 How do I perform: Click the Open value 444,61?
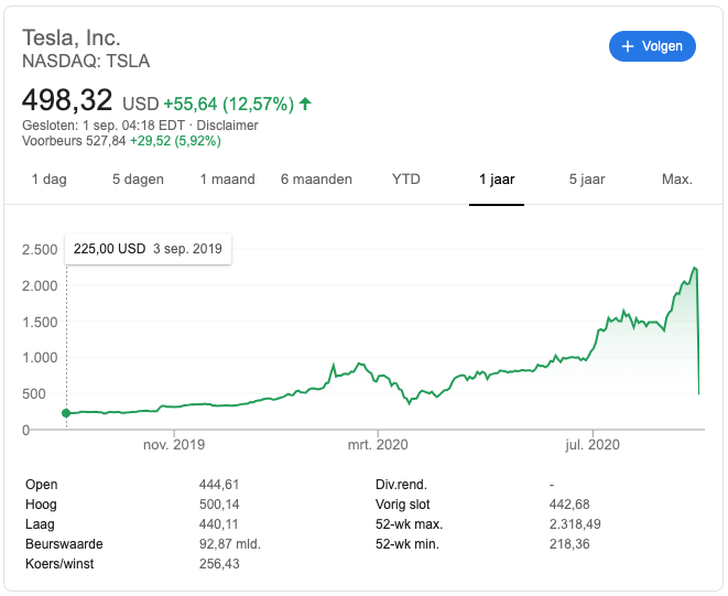click(x=219, y=485)
